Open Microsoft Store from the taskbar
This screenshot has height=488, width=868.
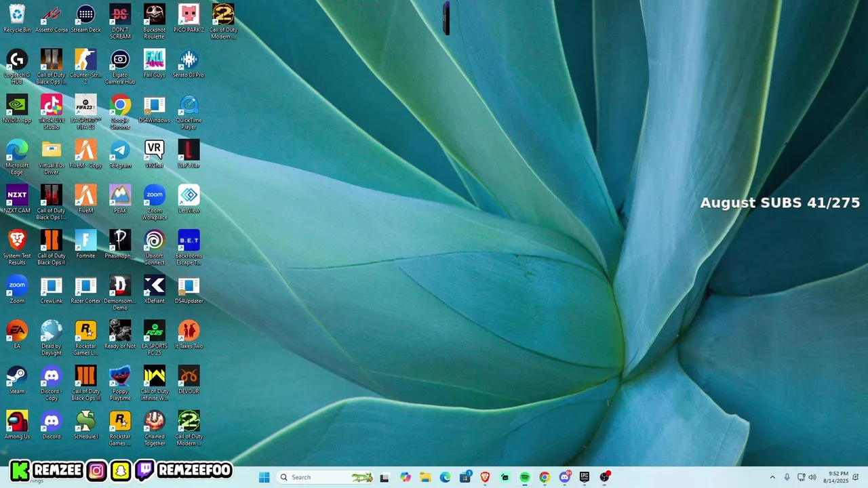[x=465, y=477]
